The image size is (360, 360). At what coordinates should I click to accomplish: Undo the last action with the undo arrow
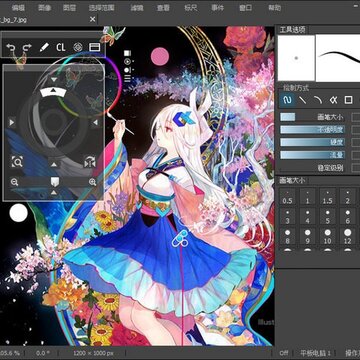(11, 47)
